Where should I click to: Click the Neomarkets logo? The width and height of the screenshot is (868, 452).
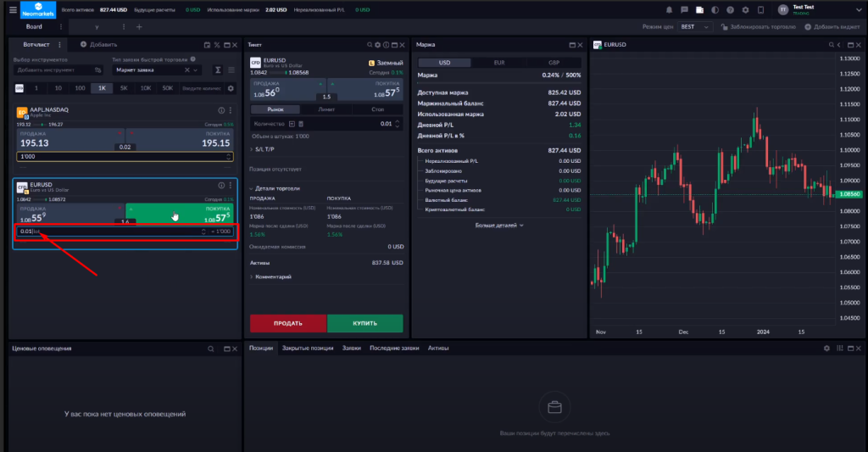coord(38,9)
